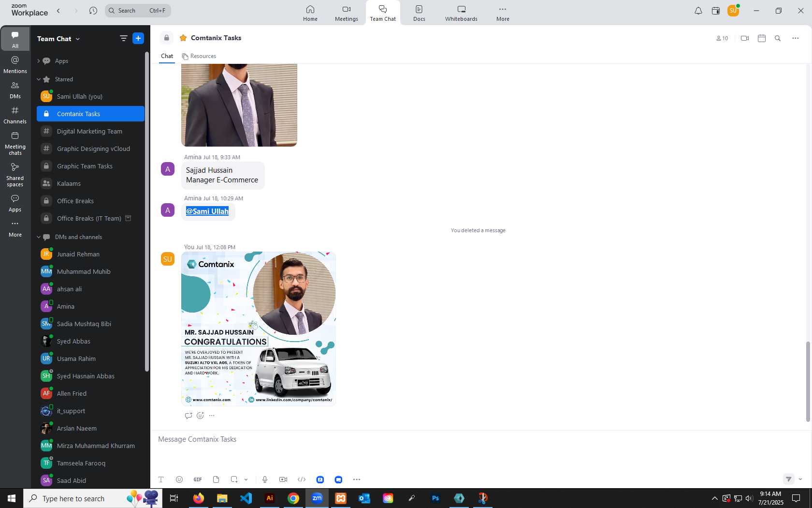Click the chat filter icon

124,38
